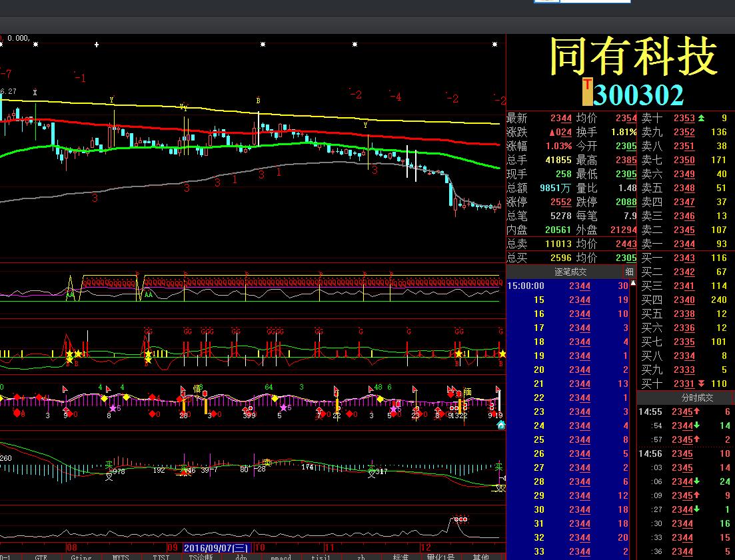Click the 2016/09/07(三) date label
The image size is (735, 560).
217,548
